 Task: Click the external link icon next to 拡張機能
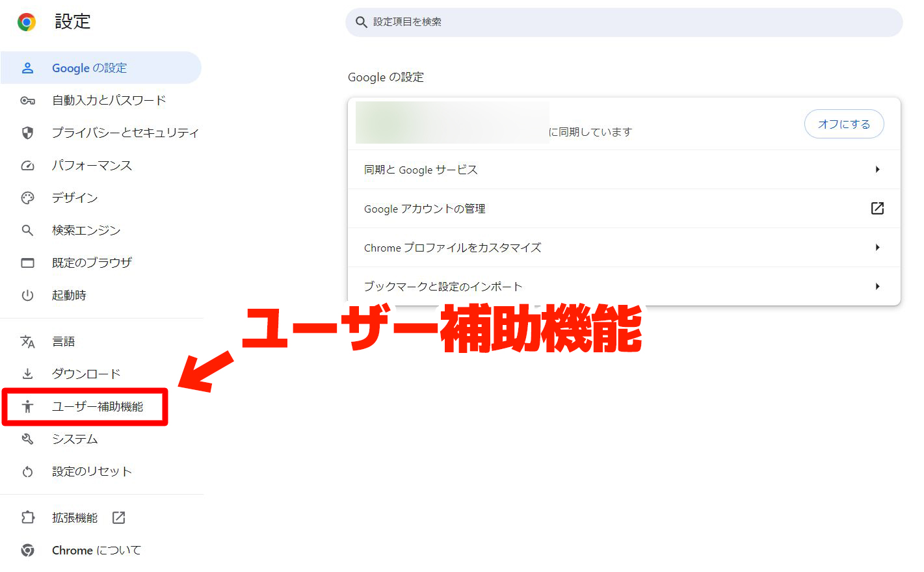(118, 517)
